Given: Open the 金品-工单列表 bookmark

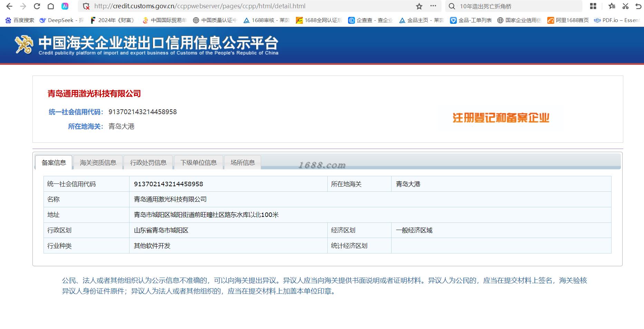Looking at the screenshot, I should 471,20.
